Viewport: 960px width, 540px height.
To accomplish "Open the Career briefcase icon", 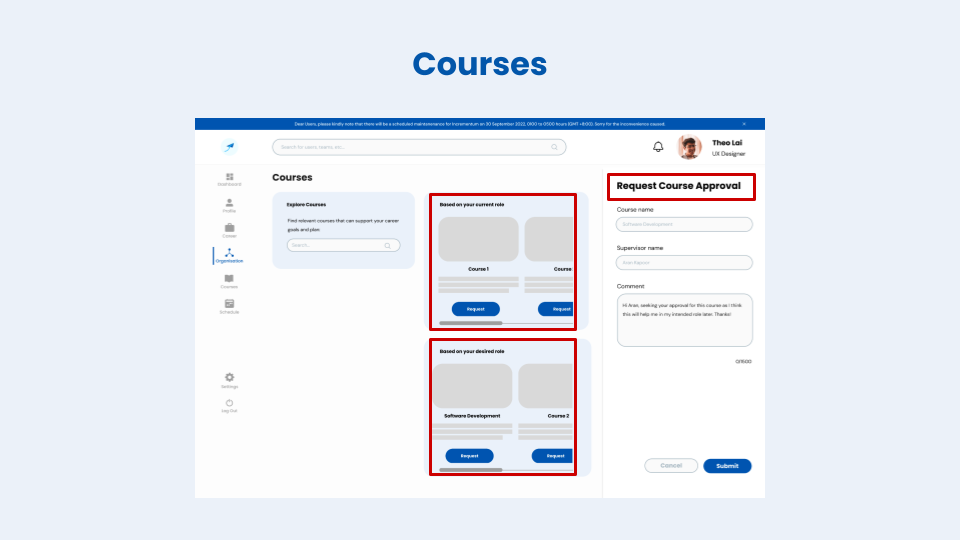I will [230, 228].
